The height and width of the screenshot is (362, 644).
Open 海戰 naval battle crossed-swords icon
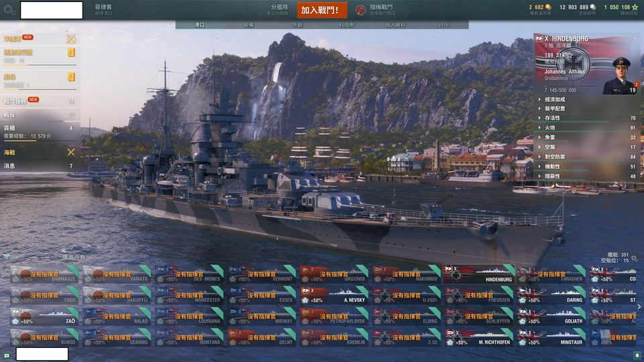click(71, 152)
